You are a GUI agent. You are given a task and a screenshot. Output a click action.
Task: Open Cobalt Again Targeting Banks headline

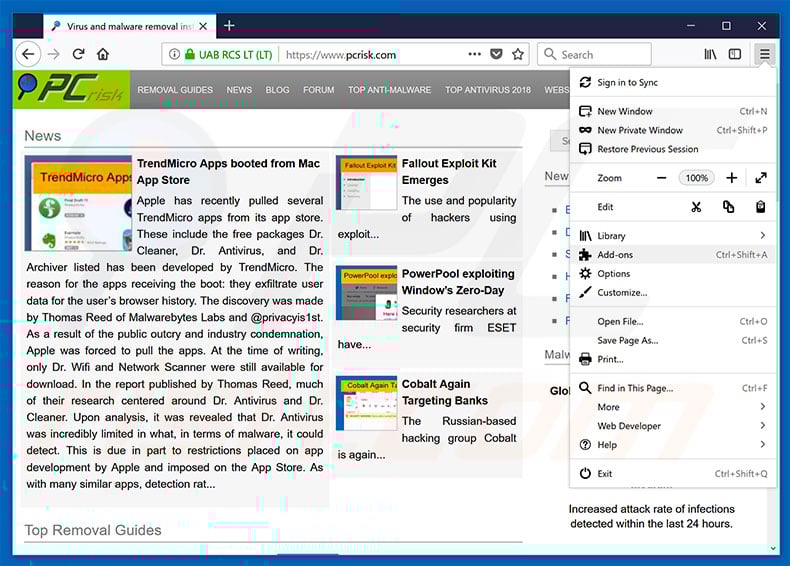pos(444,392)
